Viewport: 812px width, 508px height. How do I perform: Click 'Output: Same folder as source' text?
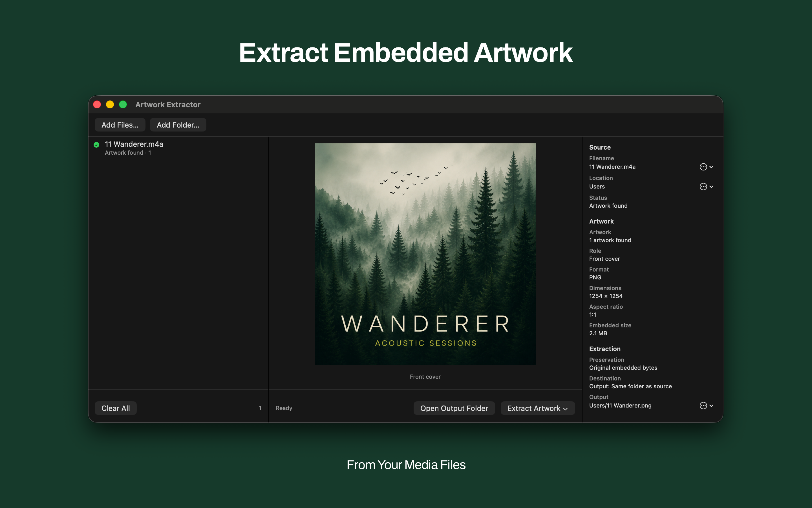point(630,386)
